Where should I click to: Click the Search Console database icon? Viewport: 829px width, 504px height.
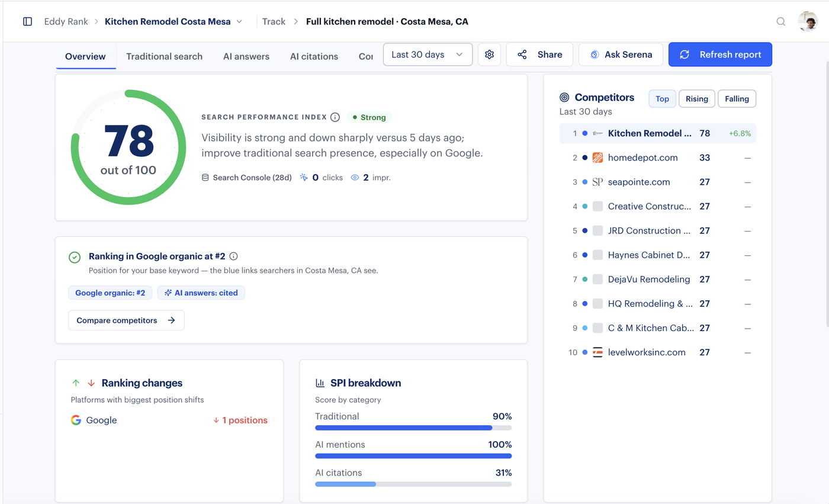point(205,177)
